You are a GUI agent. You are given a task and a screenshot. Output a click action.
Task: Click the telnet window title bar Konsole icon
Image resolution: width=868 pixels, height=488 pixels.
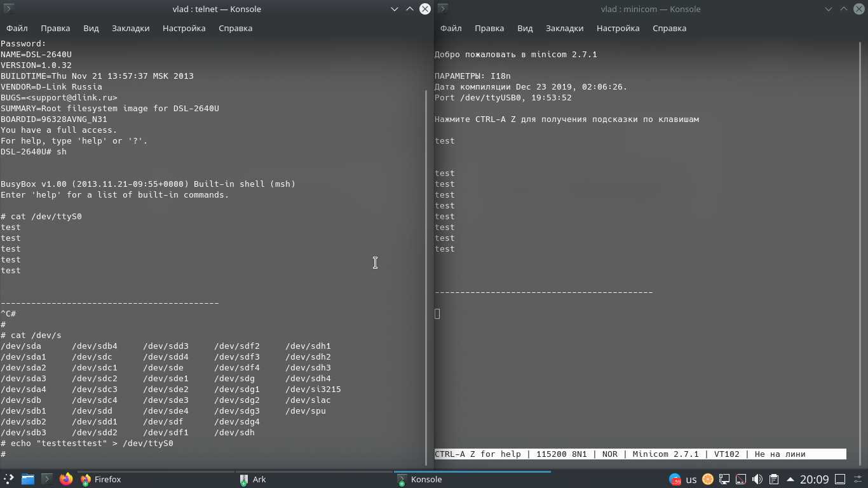click(x=10, y=9)
